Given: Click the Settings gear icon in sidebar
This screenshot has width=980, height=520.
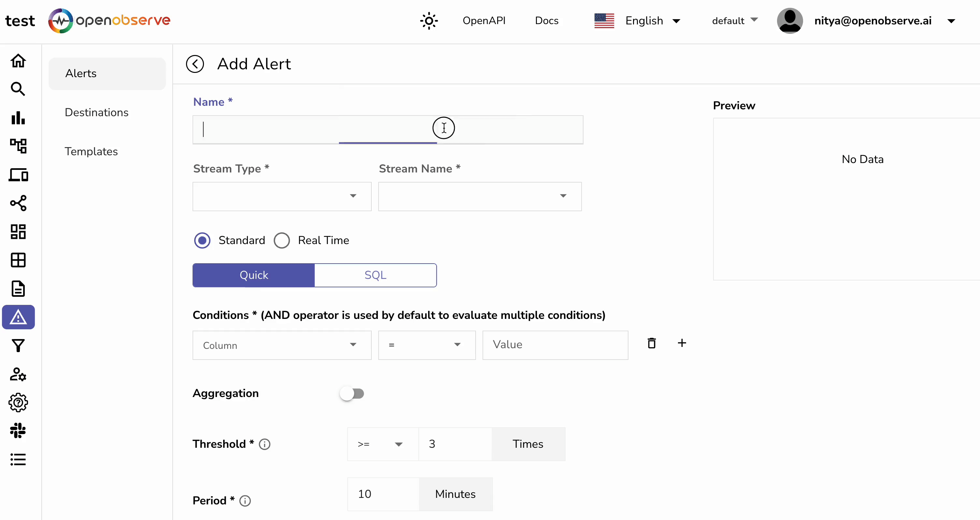Looking at the screenshot, I should 18,403.
